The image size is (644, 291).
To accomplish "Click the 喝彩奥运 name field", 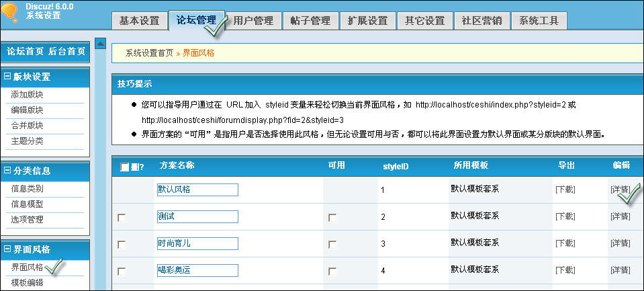I will [197, 270].
